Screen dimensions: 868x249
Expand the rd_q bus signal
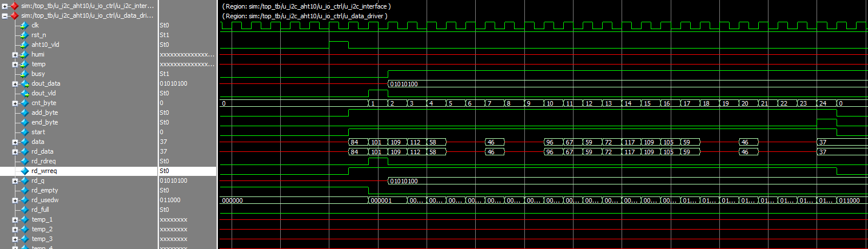click(15, 180)
